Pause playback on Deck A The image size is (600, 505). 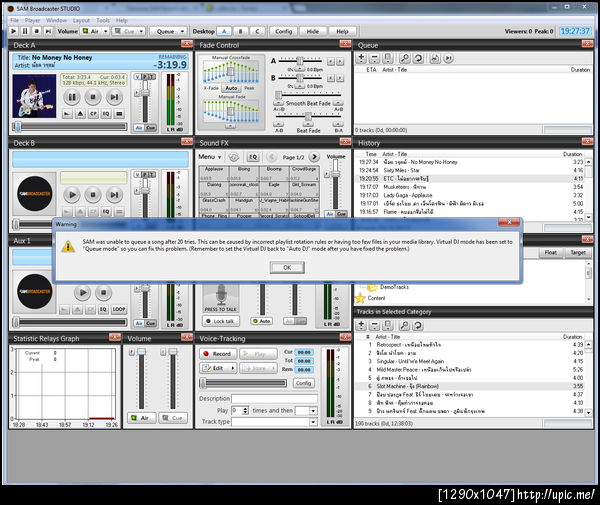coord(72,97)
